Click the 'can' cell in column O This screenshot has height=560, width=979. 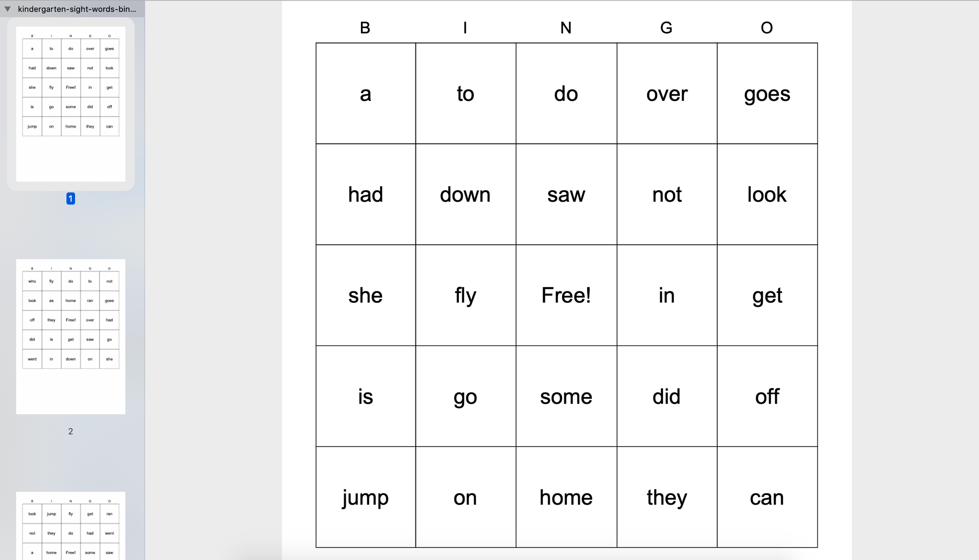click(x=766, y=497)
